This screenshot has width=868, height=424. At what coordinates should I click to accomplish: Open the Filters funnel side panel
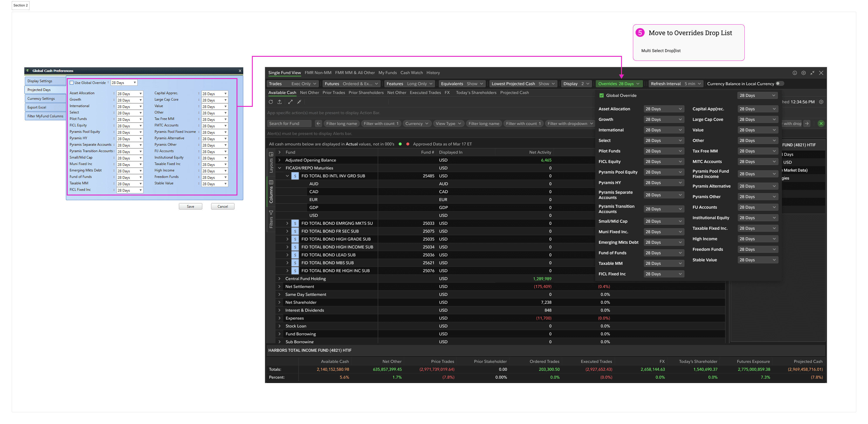tap(271, 213)
